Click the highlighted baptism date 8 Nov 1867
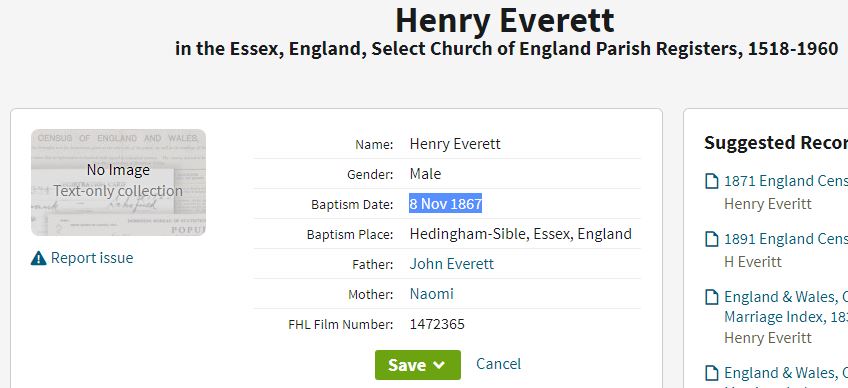Image resolution: width=848 pixels, height=388 pixels. [x=446, y=204]
